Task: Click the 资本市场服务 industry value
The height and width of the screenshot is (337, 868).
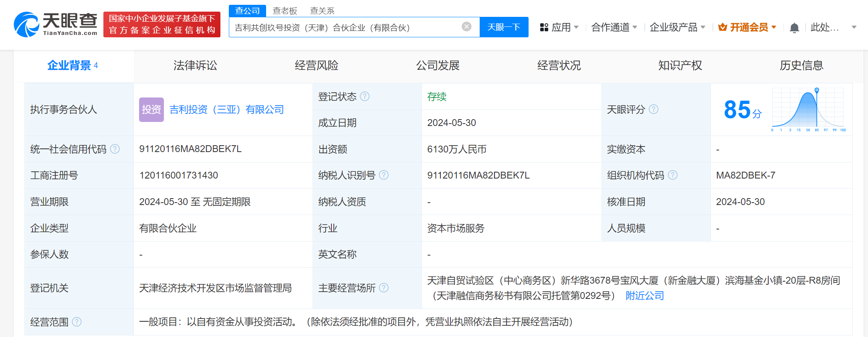Action: 456,228
